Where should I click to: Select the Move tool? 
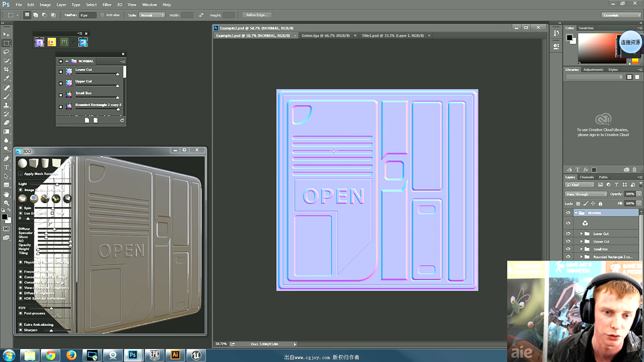coord(6,34)
